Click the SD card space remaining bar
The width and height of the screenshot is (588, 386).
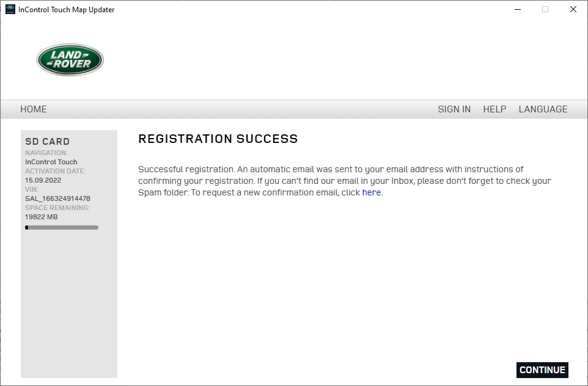(x=62, y=227)
